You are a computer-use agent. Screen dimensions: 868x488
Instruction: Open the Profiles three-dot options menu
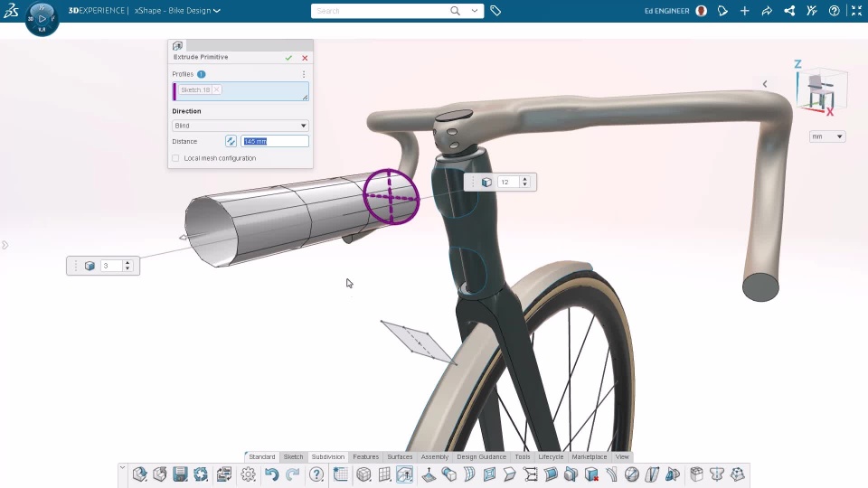[304, 74]
